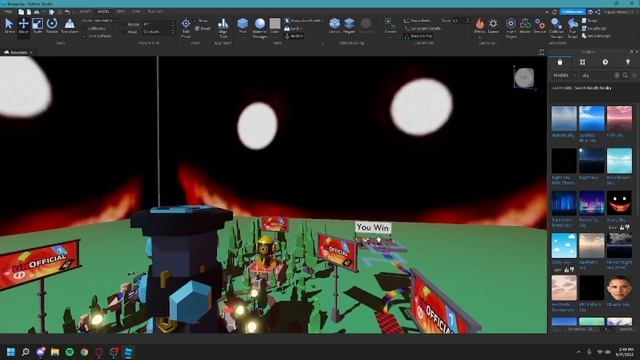The width and height of the screenshot is (640, 360).
Task: Open the Lock dropdown
Action: pos(293,29)
